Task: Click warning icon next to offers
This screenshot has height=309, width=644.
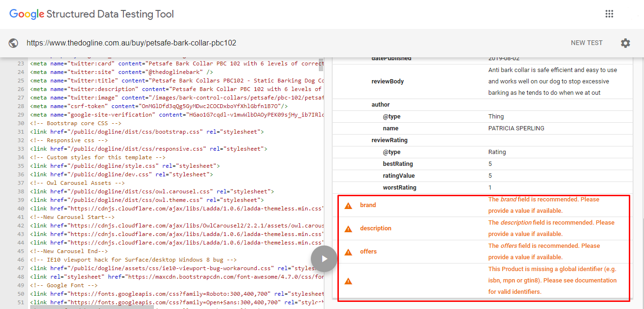Action: [348, 252]
